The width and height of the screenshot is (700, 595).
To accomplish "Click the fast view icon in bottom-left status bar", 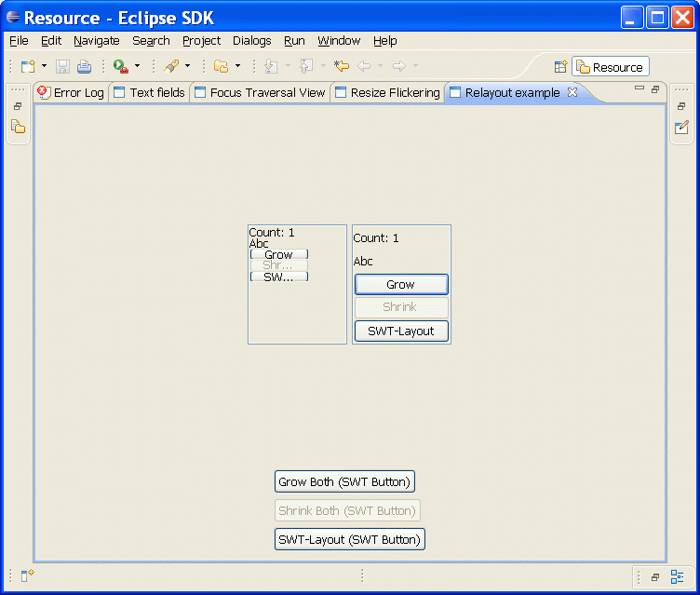I will click(x=27, y=576).
